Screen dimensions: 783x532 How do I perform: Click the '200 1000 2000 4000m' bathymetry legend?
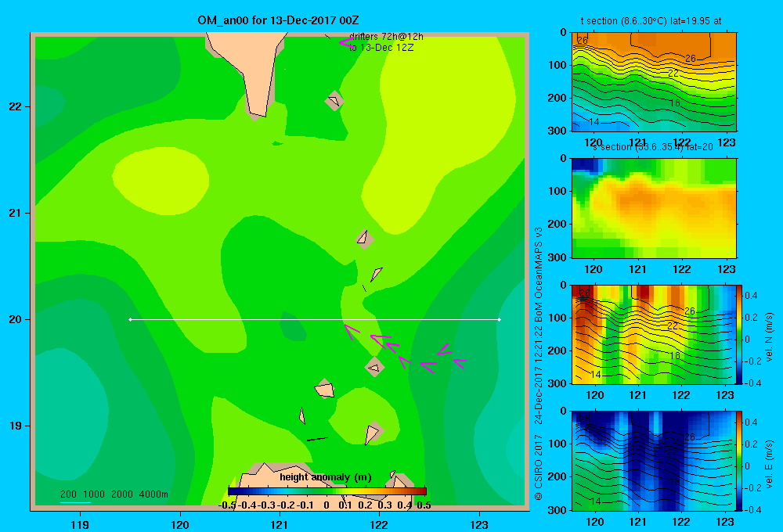click(114, 494)
